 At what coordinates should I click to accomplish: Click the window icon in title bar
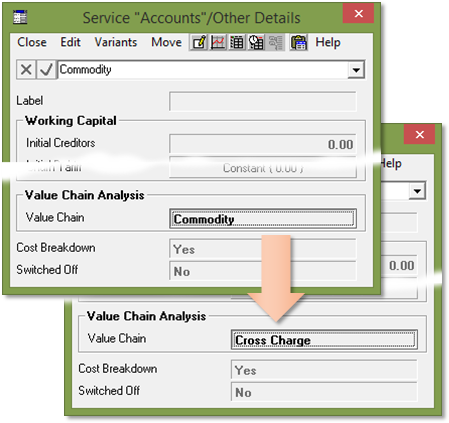(20, 17)
